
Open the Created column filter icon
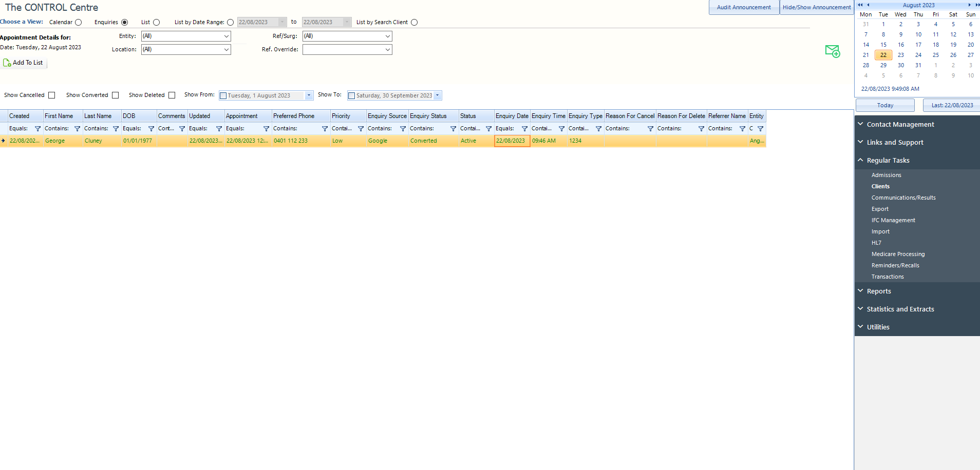click(37, 129)
